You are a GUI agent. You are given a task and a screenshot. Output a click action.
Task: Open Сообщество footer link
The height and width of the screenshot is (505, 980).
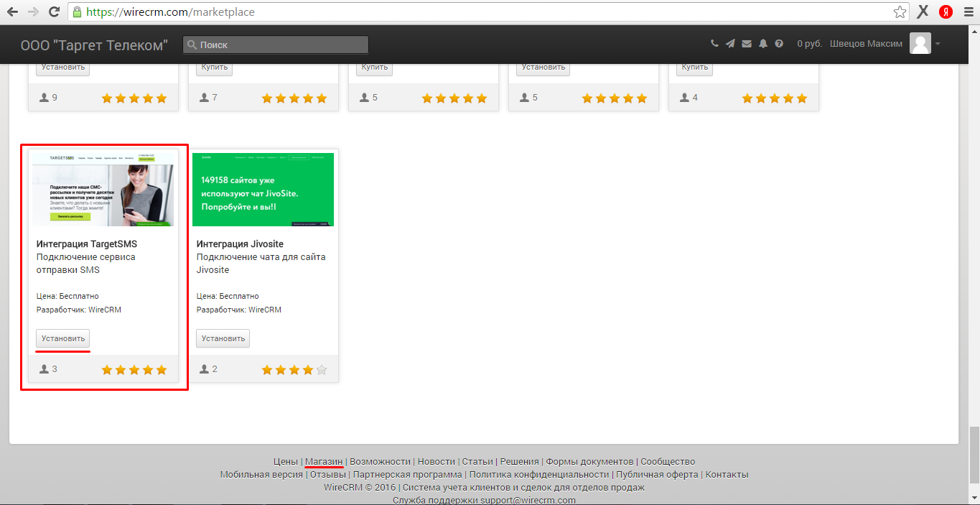[x=668, y=462]
